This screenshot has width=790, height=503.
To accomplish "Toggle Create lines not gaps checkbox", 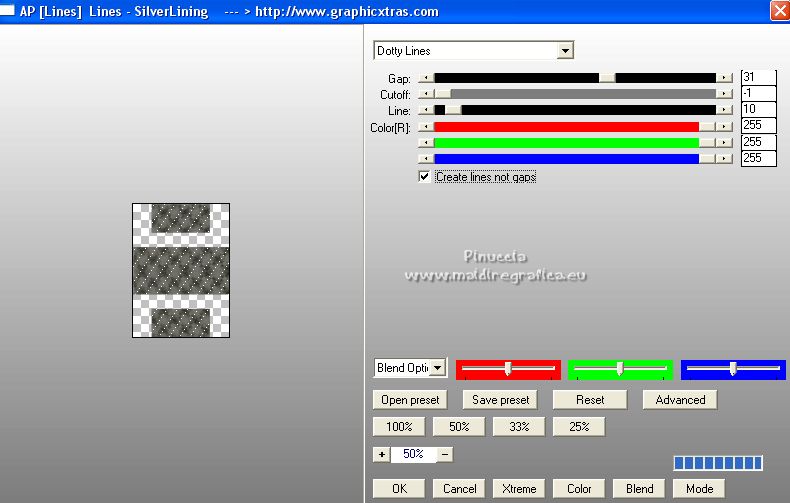I will (424, 176).
